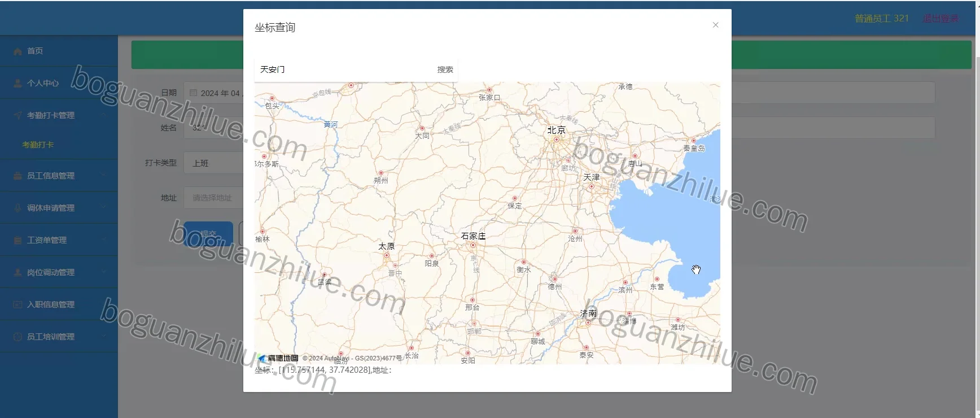Image resolution: width=980 pixels, height=418 pixels.
Task: Expand the 调休申请管理 menu arrow
Action: (104, 208)
